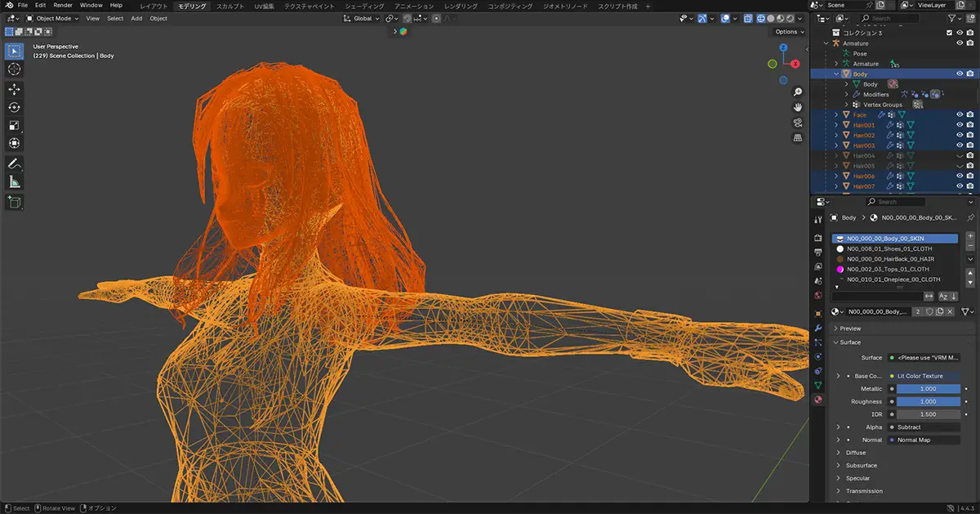Pick the Annotate pencil tool

point(15,164)
